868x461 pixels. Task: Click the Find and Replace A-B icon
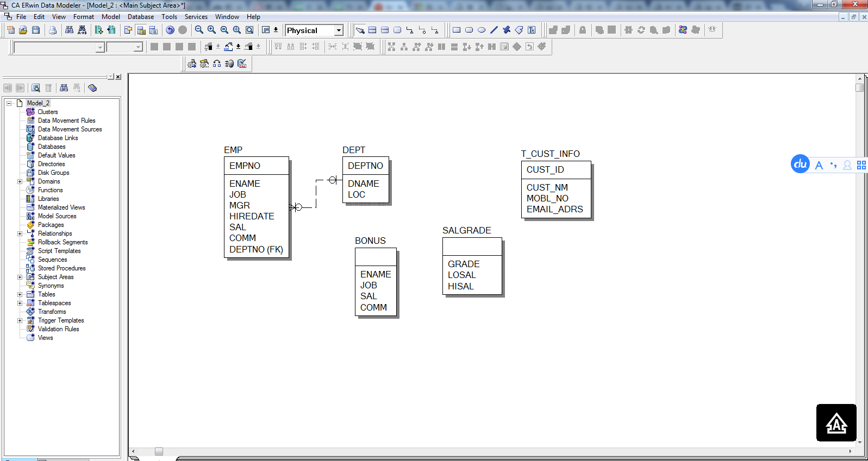82,30
